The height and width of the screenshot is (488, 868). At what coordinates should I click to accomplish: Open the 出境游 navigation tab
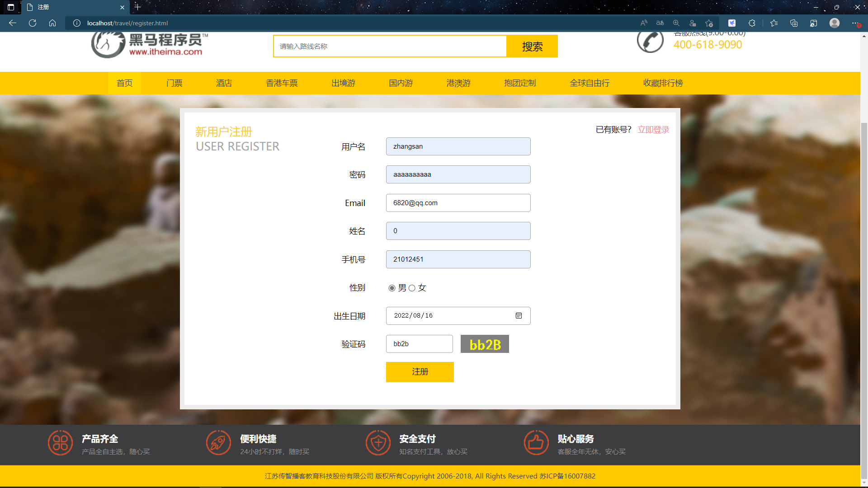[343, 83]
